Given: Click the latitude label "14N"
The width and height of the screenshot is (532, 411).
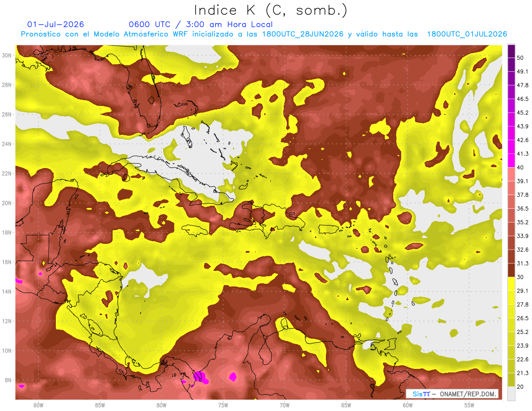Looking at the screenshot, I should click(x=8, y=291).
